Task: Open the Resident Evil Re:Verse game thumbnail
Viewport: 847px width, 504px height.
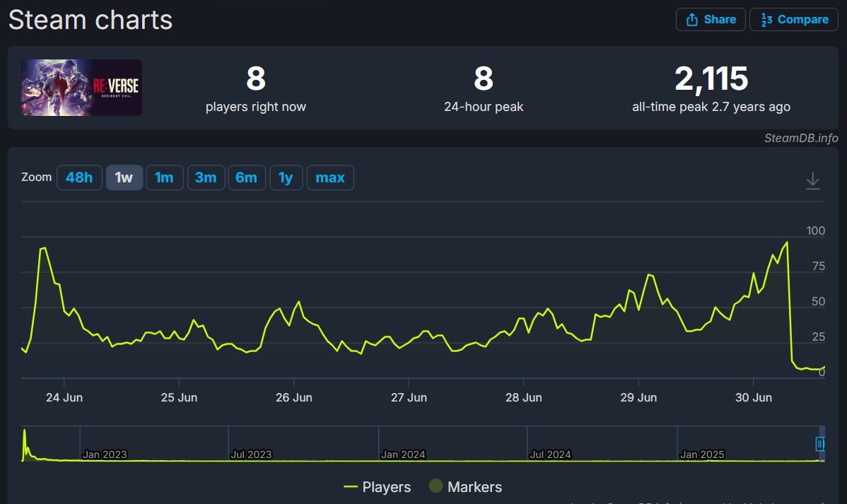Action: (81, 88)
